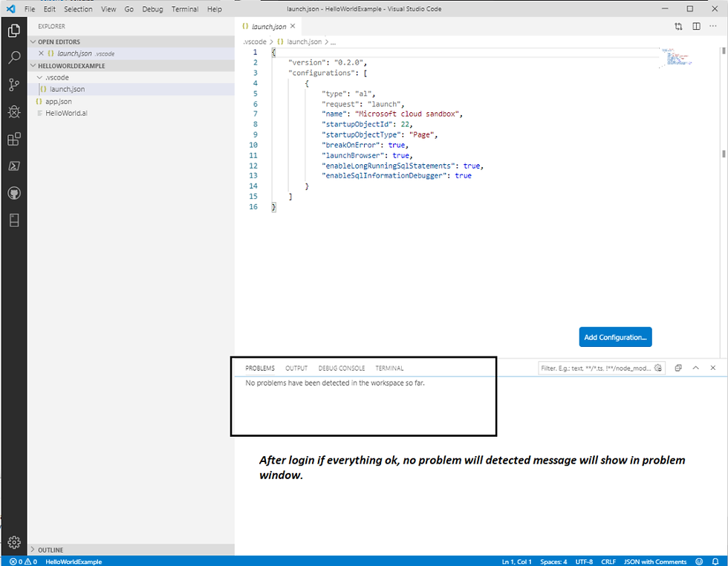Screen dimensions: 728x566
Task: Click the editor minimap preview
Action: click(x=675, y=57)
